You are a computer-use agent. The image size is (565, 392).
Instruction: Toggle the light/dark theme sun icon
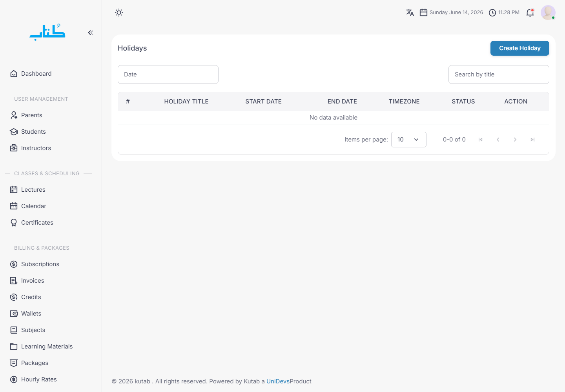coord(119,13)
